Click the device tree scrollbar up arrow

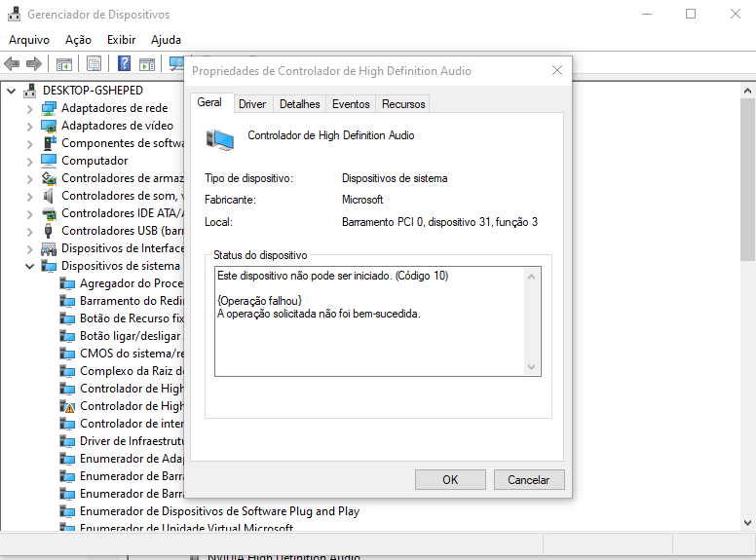[x=747, y=91]
